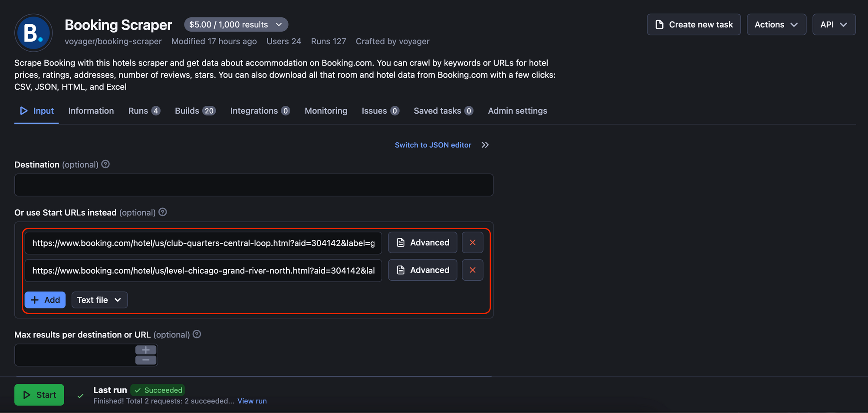Click the level-chicago-grand-river-north URL field
Viewport: 868px width, 413px height.
[x=204, y=271]
